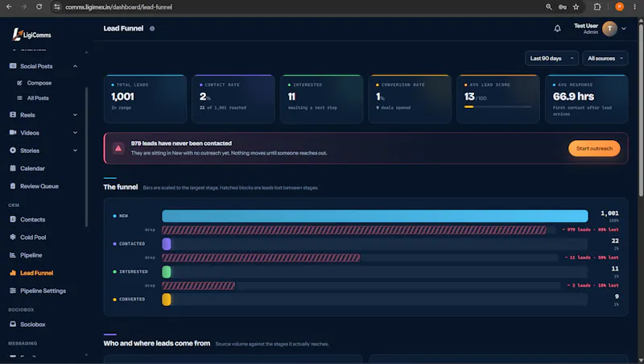Reload the page in the browser
Viewport: 644px width, 364px height.
pyautogui.click(x=39, y=6)
